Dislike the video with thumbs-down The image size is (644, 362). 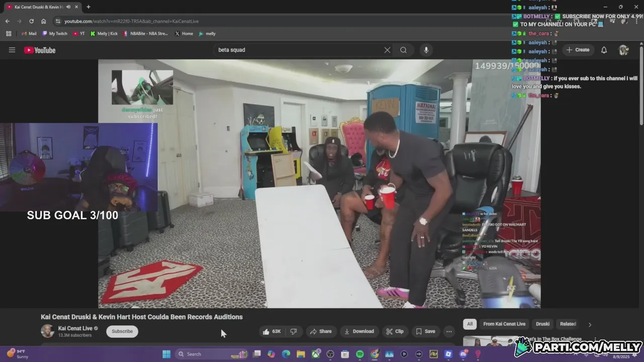pos(293,331)
